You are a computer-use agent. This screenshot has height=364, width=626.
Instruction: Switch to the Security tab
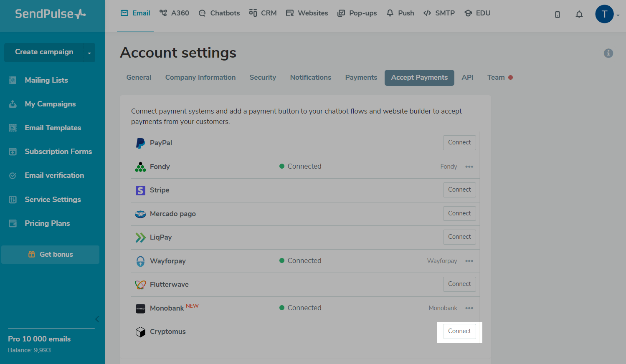click(263, 78)
